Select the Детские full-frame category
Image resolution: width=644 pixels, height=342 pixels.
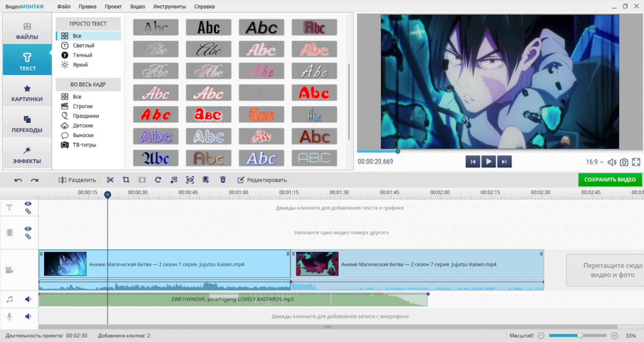[x=83, y=126]
